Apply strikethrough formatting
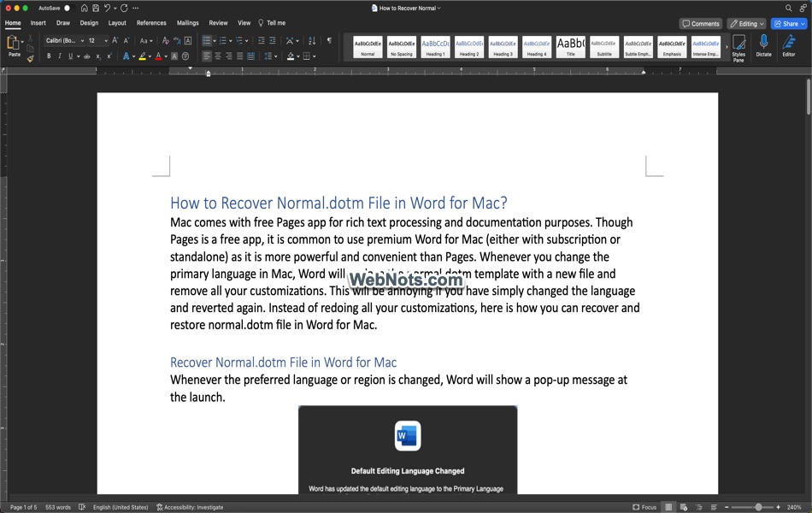 click(x=87, y=56)
